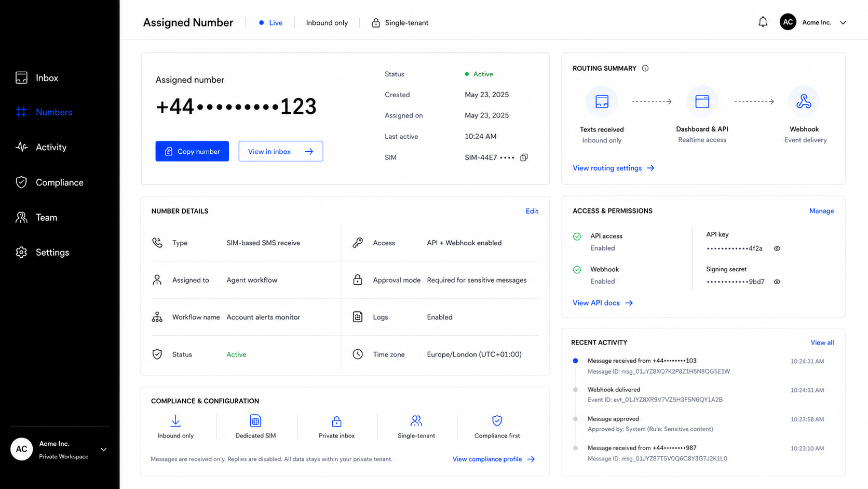868x489 pixels.
Task: Expand the Acme Inc. account dropdown
Action: pos(843,23)
